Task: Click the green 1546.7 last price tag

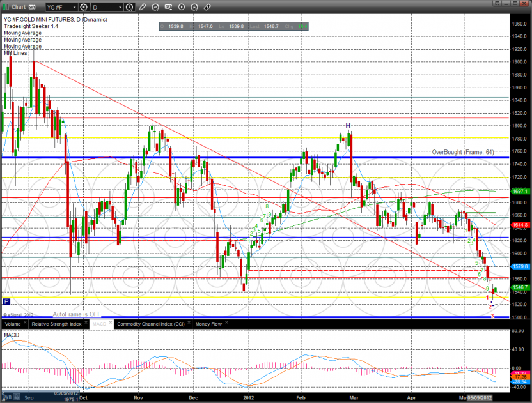Action: pyautogui.click(x=519, y=287)
